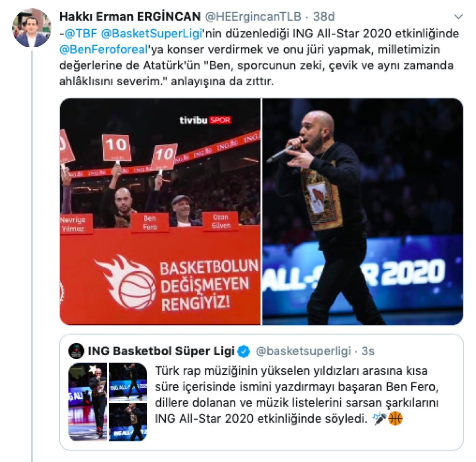Open the 38d tweet timestamp
Image resolution: width=476 pixels, height=462 pixels.
click(x=324, y=17)
